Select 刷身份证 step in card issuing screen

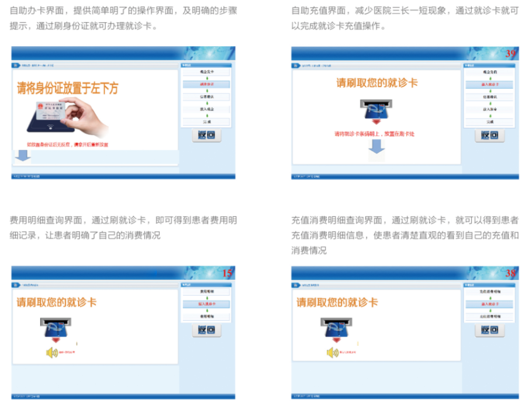click(x=206, y=84)
